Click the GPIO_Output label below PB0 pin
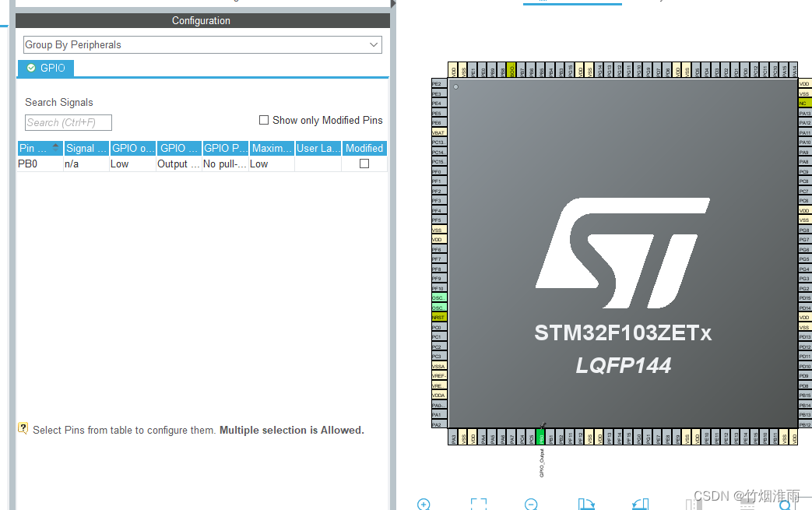 [x=542, y=463]
